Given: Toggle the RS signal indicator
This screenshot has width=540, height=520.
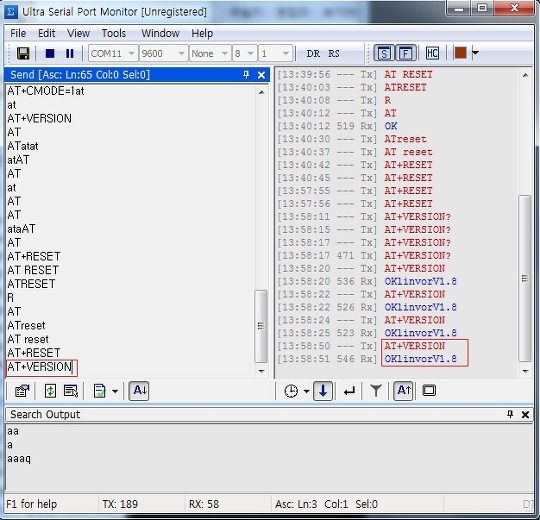Looking at the screenshot, I should pyautogui.click(x=334, y=54).
